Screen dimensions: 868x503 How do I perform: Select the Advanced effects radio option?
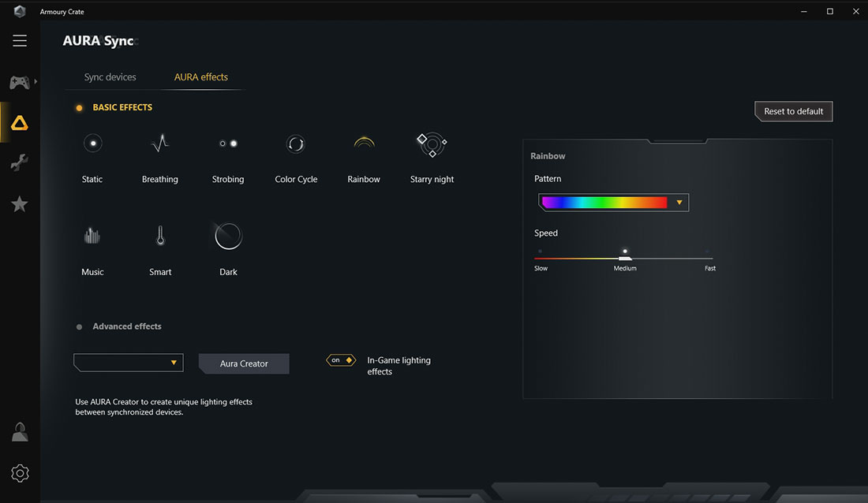(x=79, y=327)
